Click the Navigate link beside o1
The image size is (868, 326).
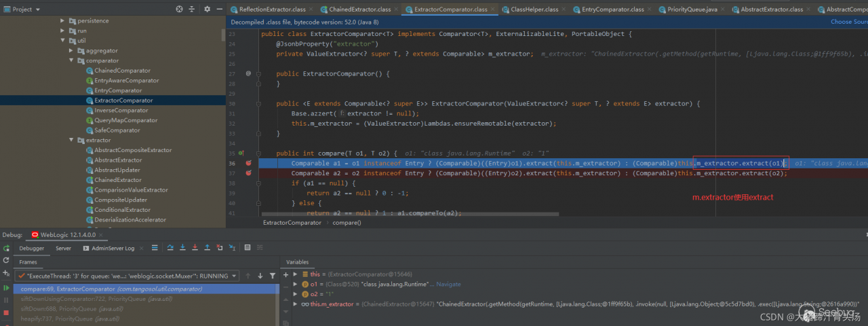(x=448, y=284)
